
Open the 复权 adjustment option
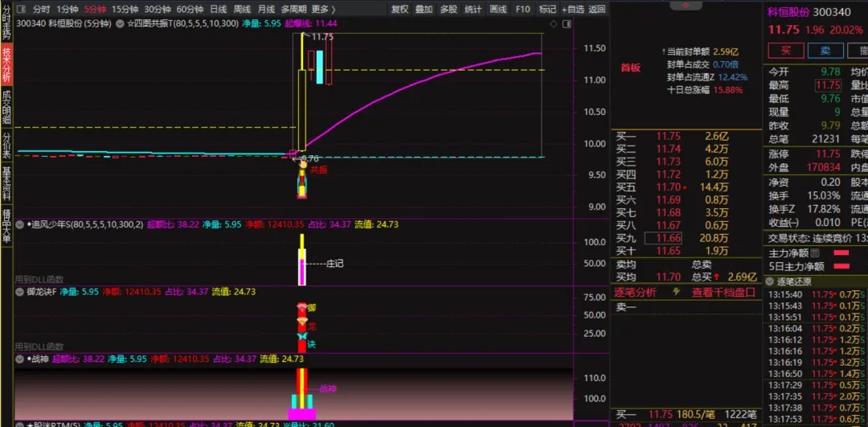[x=399, y=9]
